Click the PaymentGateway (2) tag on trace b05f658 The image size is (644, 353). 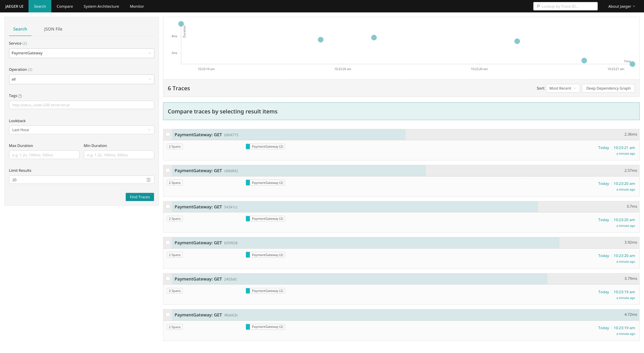coord(265,255)
